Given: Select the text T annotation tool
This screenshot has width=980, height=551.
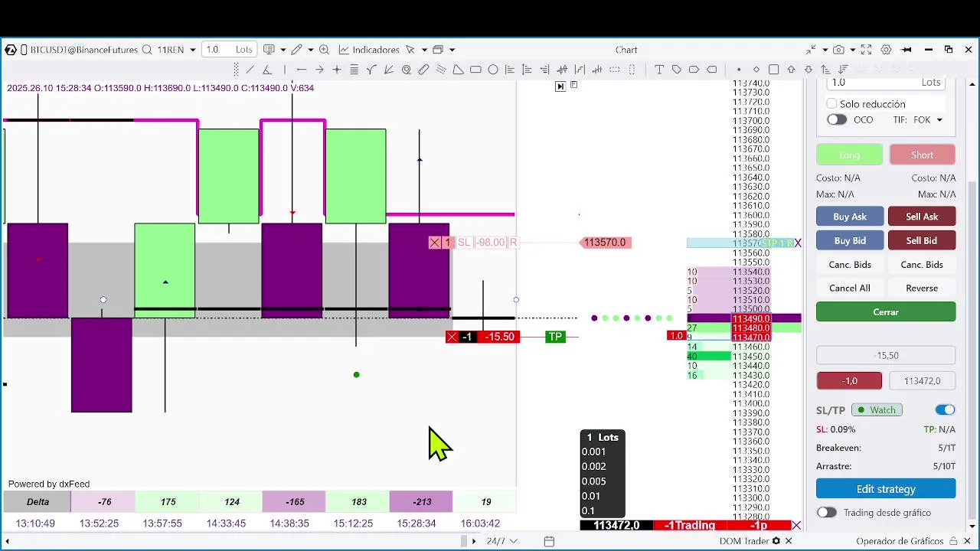Looking at the screenshot, I should [659, 70].
